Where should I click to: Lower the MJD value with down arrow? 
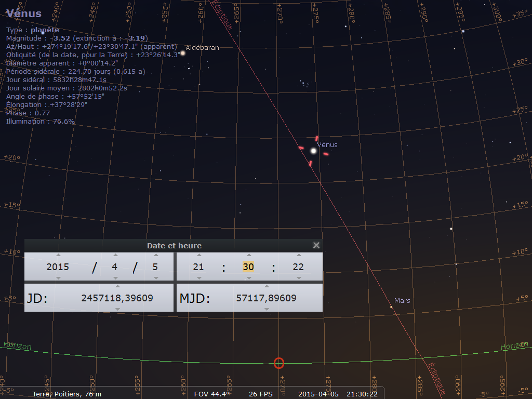267,309
